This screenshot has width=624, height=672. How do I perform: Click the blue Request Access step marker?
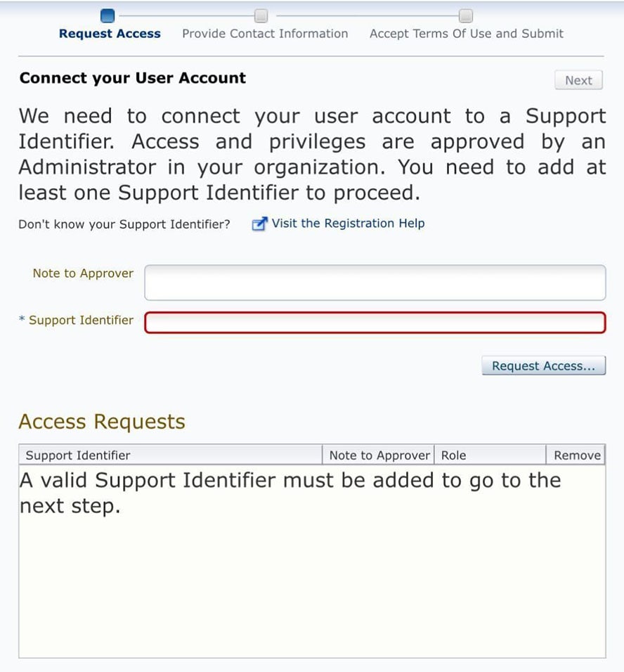108,15
